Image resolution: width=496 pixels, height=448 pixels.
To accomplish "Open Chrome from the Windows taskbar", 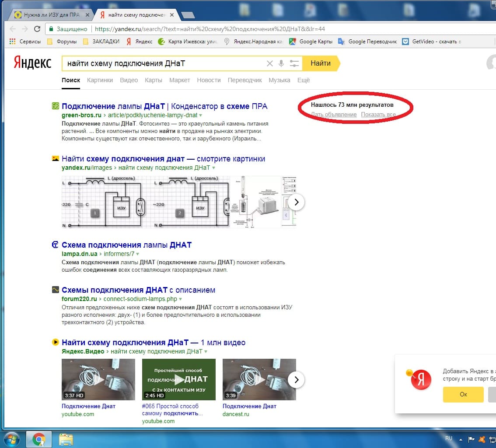I will tap(39, 439).
